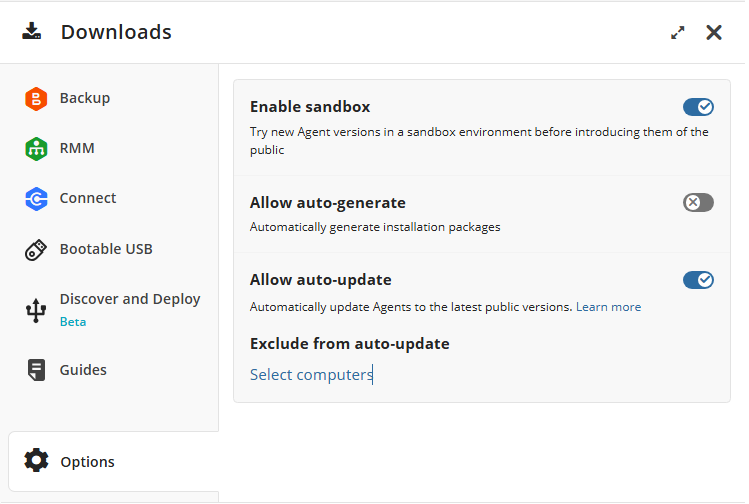
Task: Expand the Downloads panel with arrows icon
Action: point(678,32)
